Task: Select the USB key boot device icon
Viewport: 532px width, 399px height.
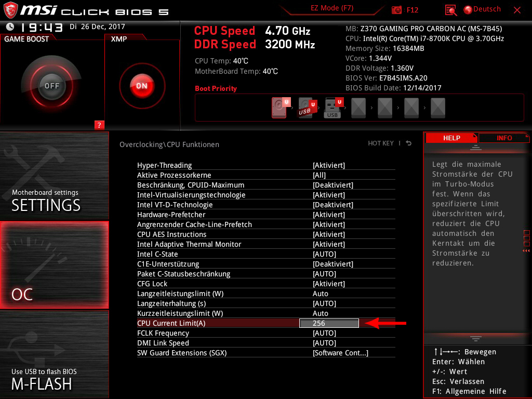Action: [334, 108]
